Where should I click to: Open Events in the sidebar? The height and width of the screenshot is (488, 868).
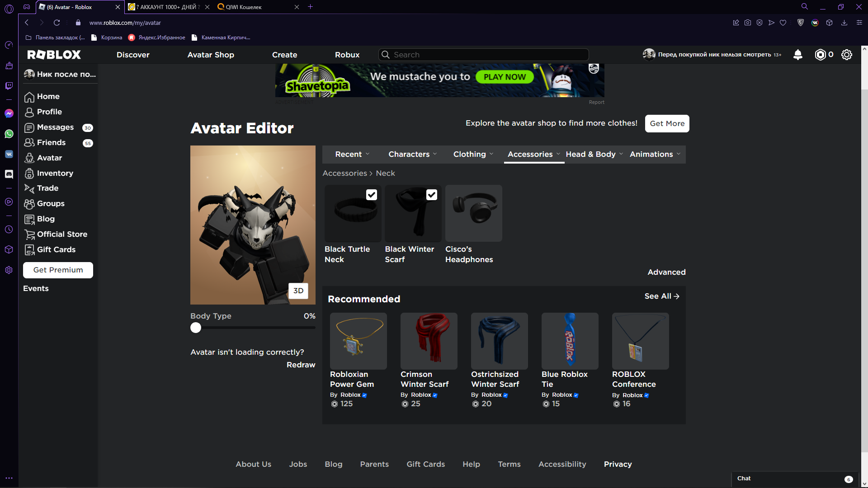click(x=36, y=288)
